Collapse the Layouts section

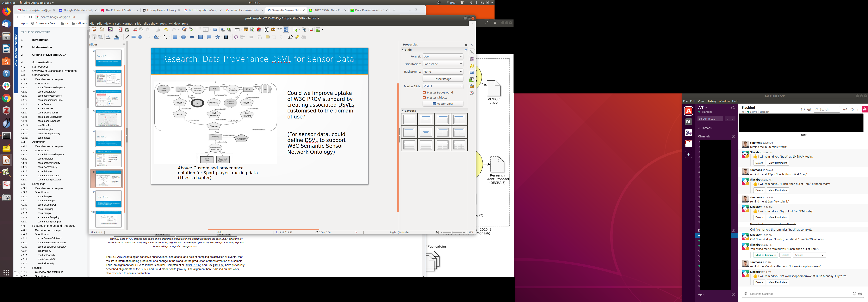403,110
